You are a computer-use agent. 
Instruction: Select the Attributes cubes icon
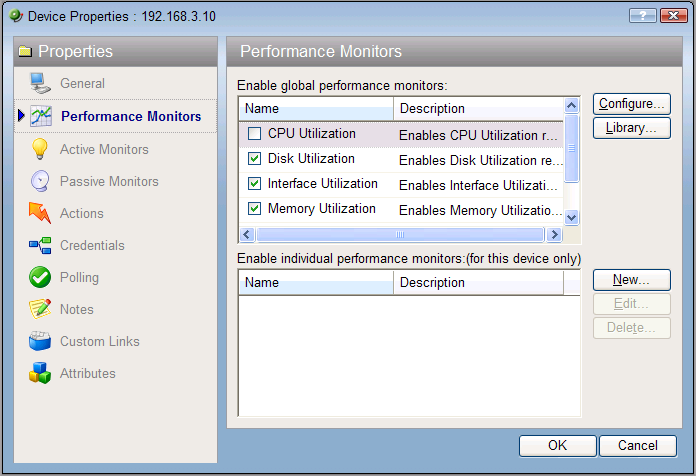[x=40, y=373]
